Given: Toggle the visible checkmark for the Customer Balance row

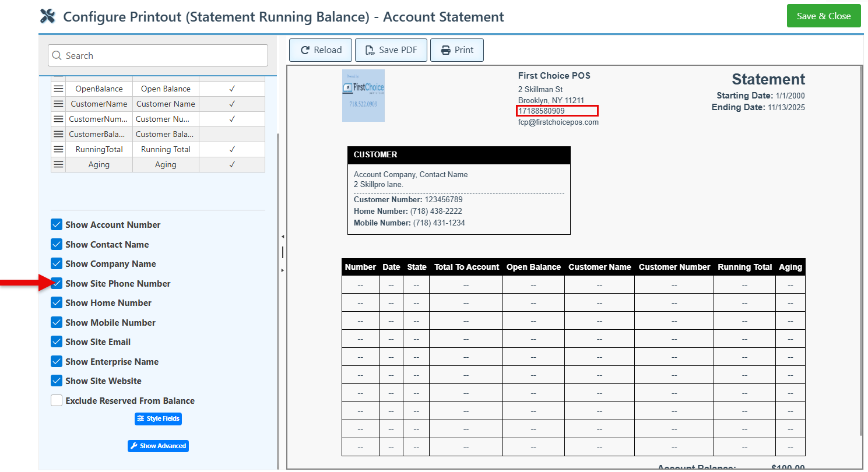Looking at the screenshot, I should point(231,134).
